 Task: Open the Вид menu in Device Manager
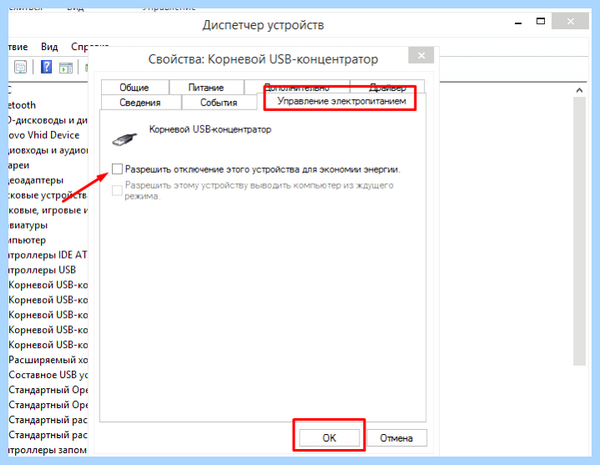(x=49, y=47)
